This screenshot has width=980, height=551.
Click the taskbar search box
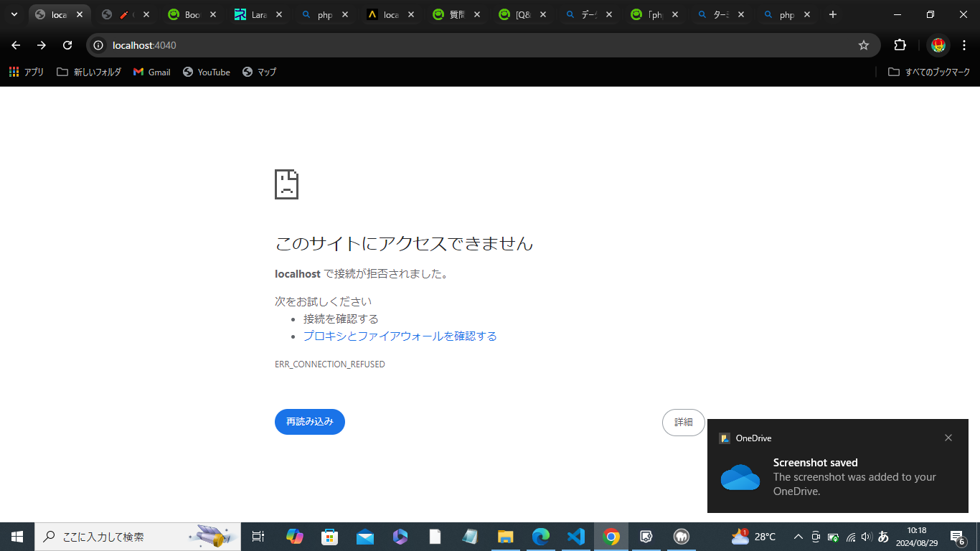click(138, 537)
